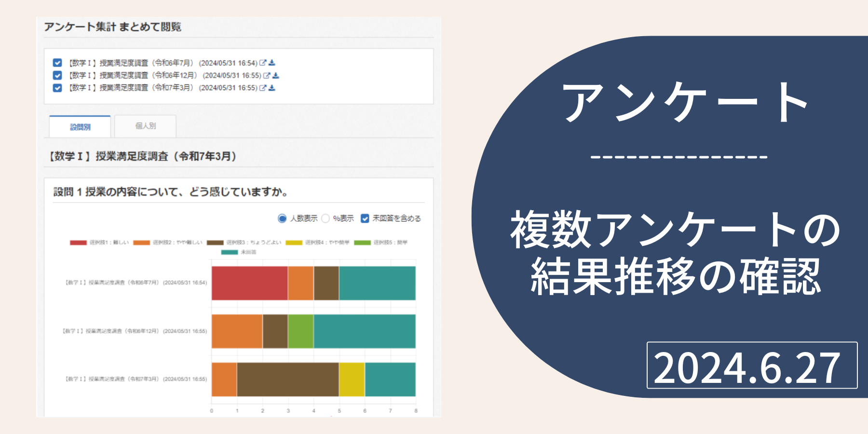Click the 令和6年12月 chart row label
Screen dimensions: 868x434
pos(135,331)
